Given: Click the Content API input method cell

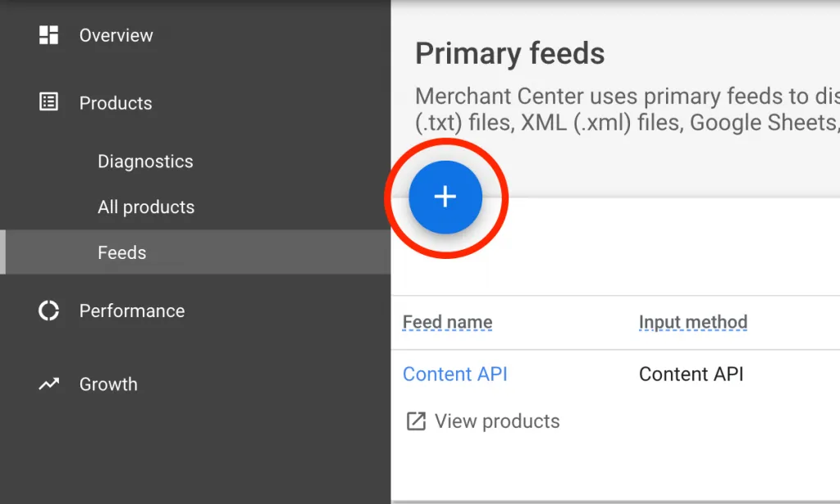Looking at the screenshot, I should click(691, 374).
